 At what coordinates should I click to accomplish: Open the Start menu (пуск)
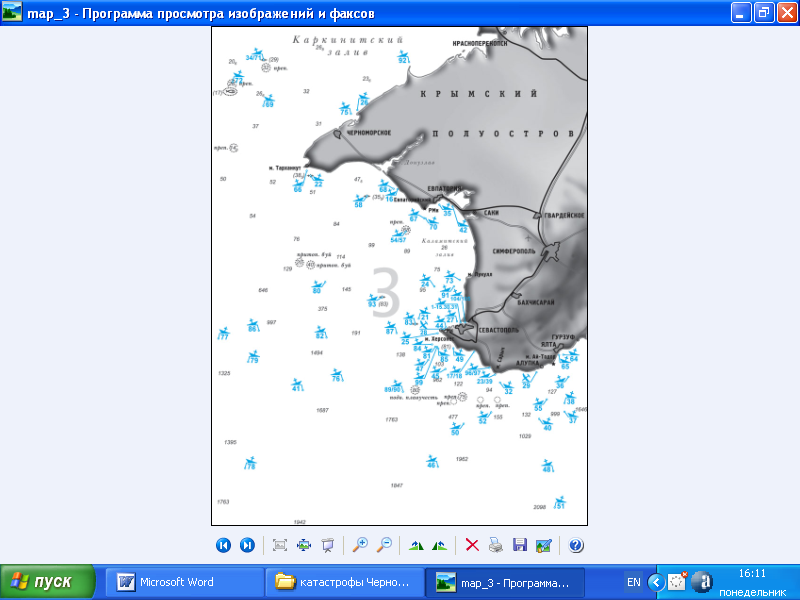pyautogui.click(x=48, y=582)
